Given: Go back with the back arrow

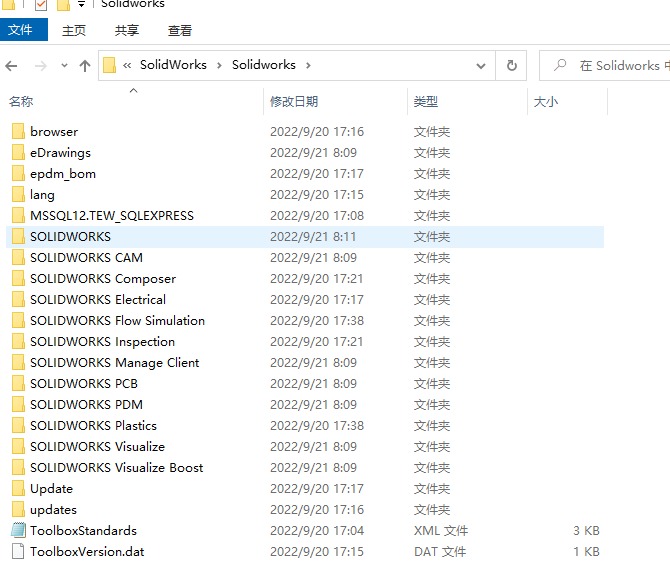Looking at the screenshot, I should pyautogui.click(x=11, y=66).
